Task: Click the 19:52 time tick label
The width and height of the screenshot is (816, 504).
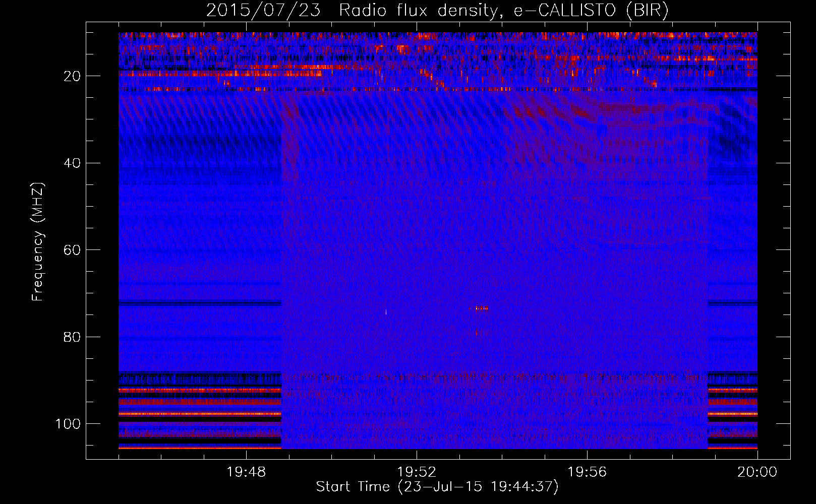Action: (x=417, y=472)
